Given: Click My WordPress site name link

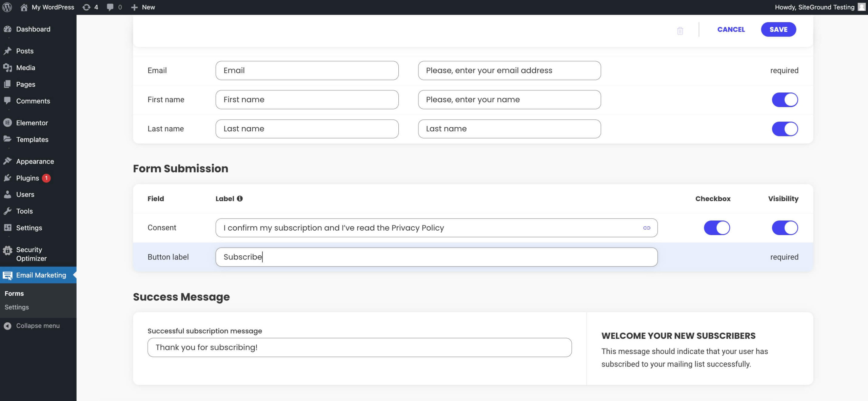Looking at the screenshot, I should (x=53, y=7).
